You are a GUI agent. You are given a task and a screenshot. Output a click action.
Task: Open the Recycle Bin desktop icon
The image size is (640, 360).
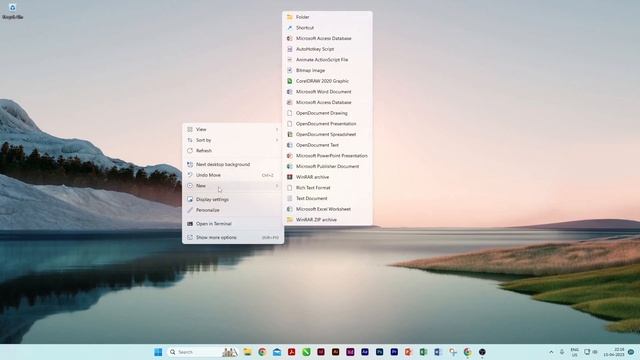click(x=12, y=11)
